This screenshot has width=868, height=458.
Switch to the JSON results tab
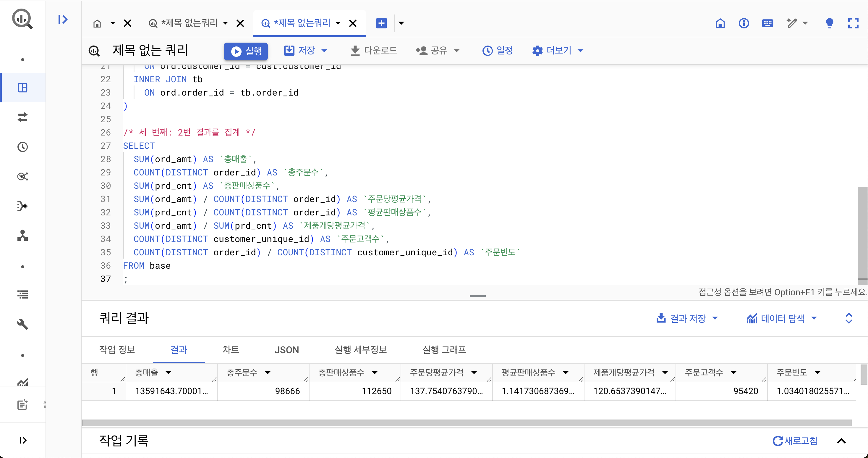pos(286,350)
